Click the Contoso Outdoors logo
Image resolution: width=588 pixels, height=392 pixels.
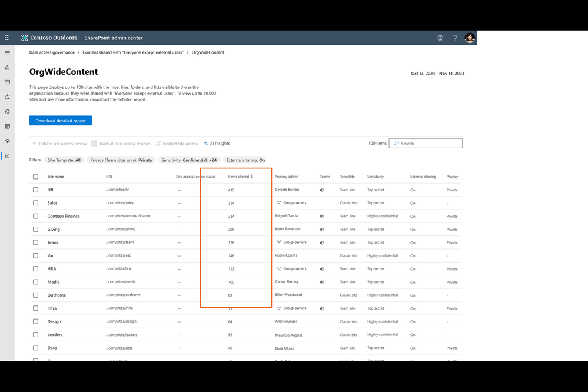click(49, 38)
